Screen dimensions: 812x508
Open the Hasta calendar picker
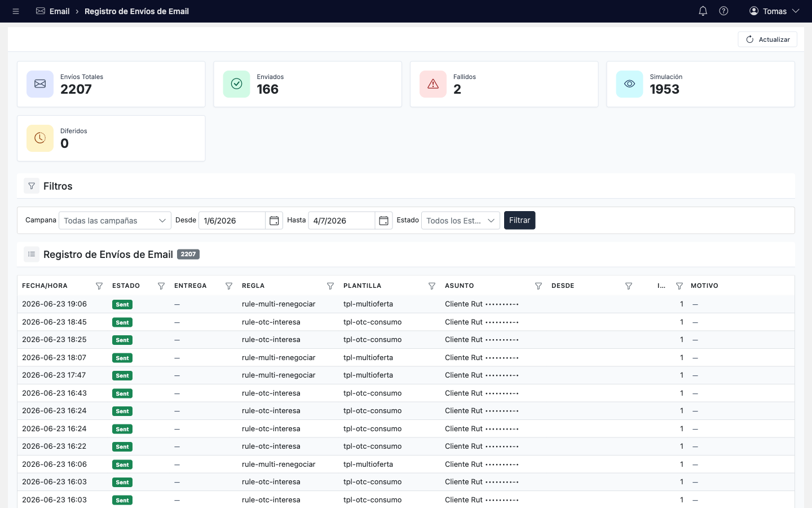383,221
